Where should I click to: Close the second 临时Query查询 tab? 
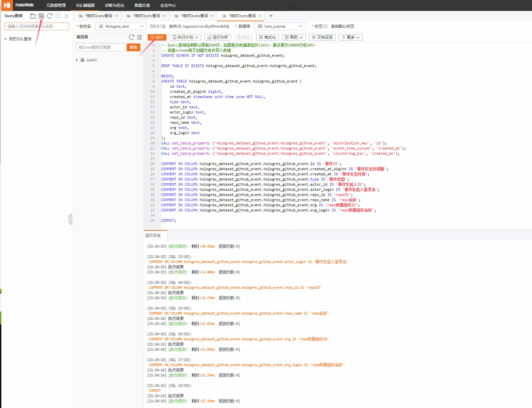point(165,16)
